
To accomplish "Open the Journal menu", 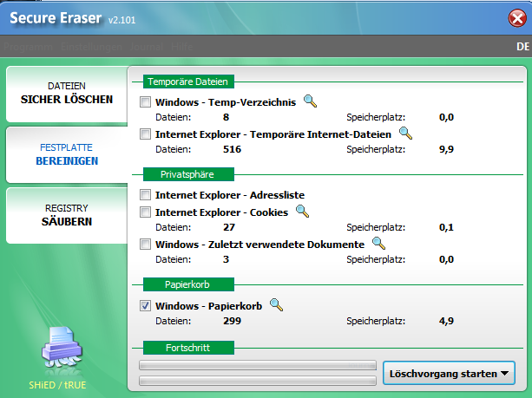I will coord(147,47).
